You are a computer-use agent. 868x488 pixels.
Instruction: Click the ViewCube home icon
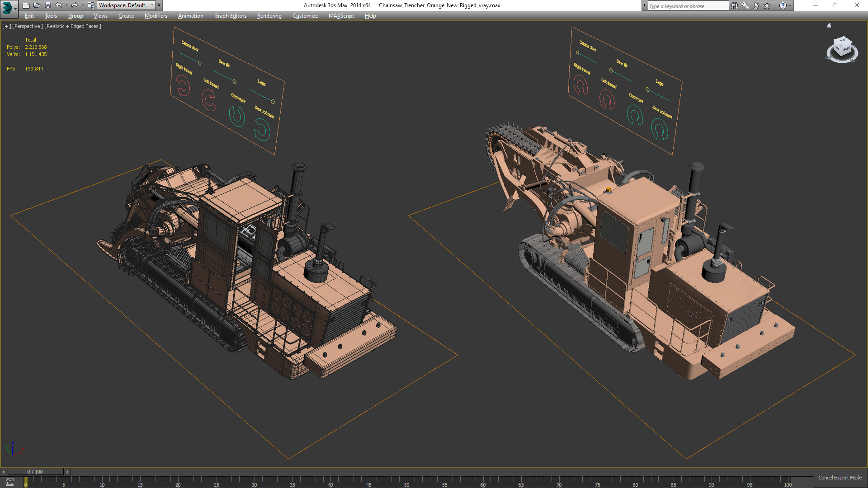[x=829, y=26]
